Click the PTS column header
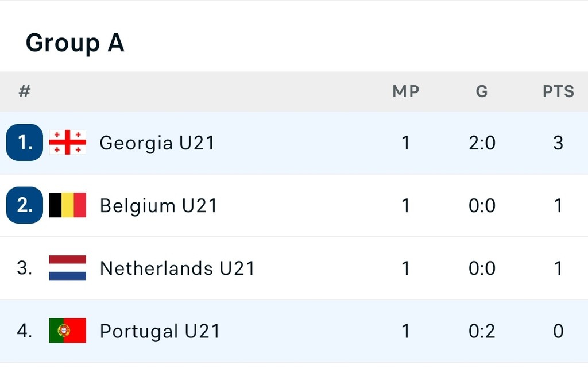The image size is (588, 380). click(x=558, y=91)
